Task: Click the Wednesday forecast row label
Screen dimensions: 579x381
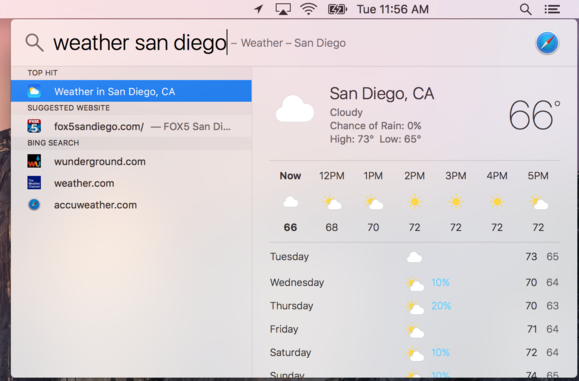Action: (x=297, y=282)
